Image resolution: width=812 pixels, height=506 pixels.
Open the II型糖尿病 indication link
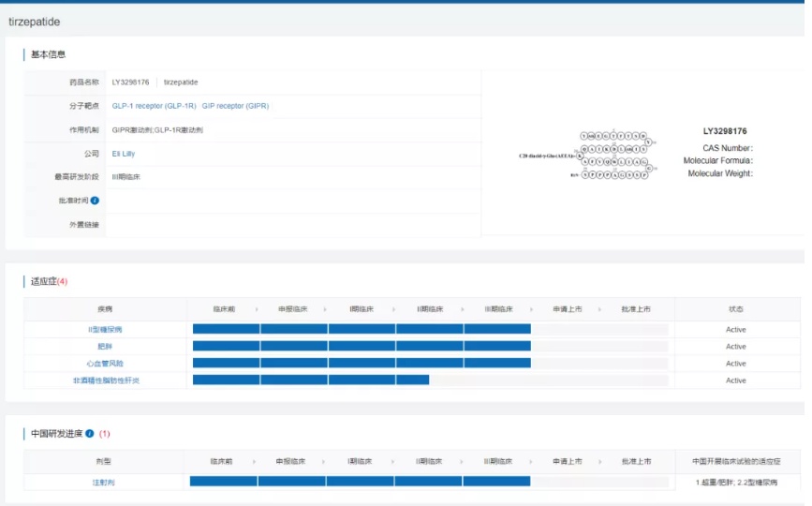click(105, 330)
